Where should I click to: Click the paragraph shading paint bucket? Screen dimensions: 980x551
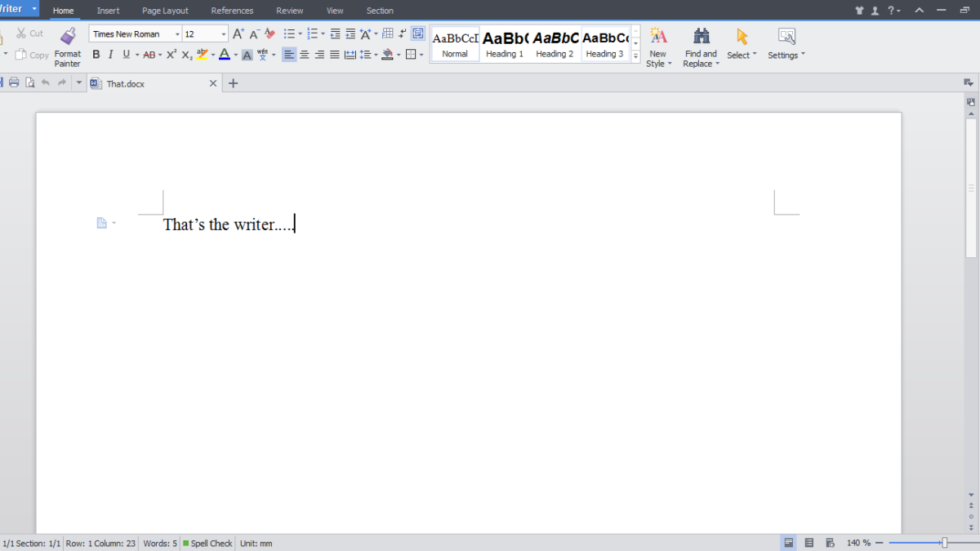(x=387, y=55)
